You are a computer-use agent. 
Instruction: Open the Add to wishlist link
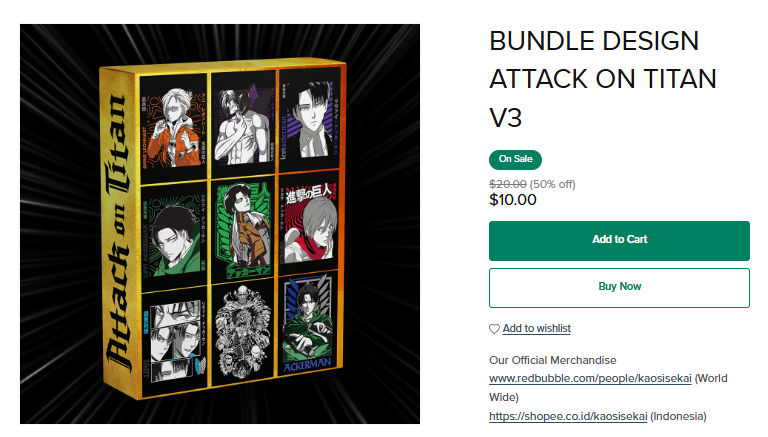(536, 328)
